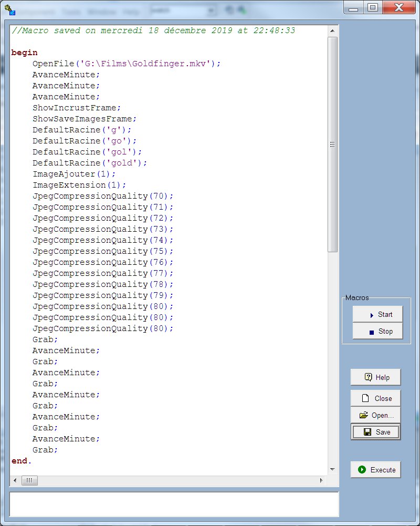Viewport: 420px width, 526px height.
Task: Click the horizontal scrollbar thumb
Action: 29,480
